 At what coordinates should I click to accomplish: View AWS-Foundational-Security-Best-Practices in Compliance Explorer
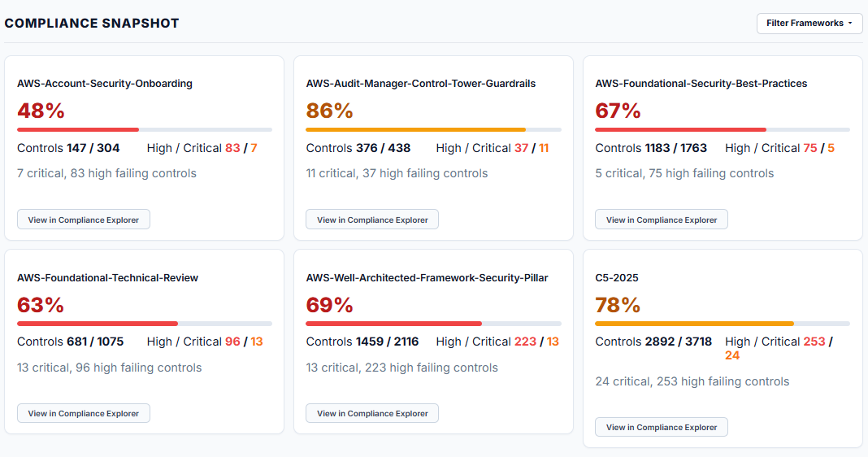pyautogui.click(x=662, y=220)
